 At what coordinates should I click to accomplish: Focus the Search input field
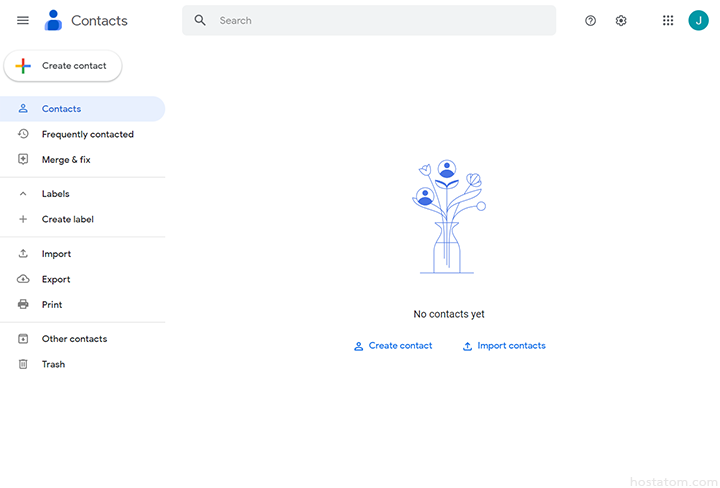[380, 20]
